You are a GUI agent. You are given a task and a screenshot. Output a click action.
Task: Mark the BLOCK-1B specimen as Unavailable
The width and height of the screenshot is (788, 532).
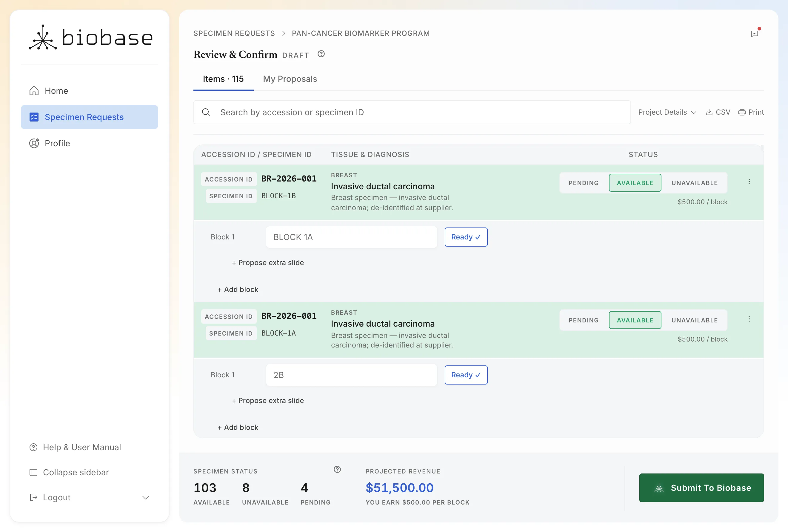coord(694,183)
